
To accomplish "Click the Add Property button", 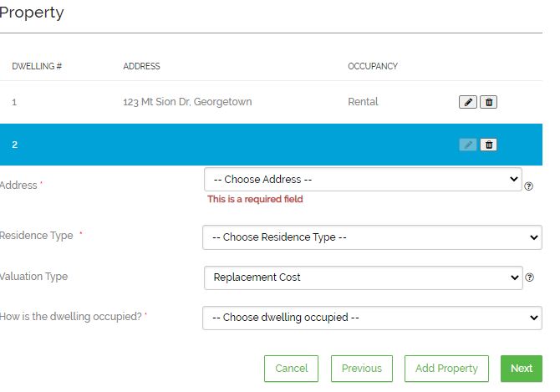I will [446, 369].
